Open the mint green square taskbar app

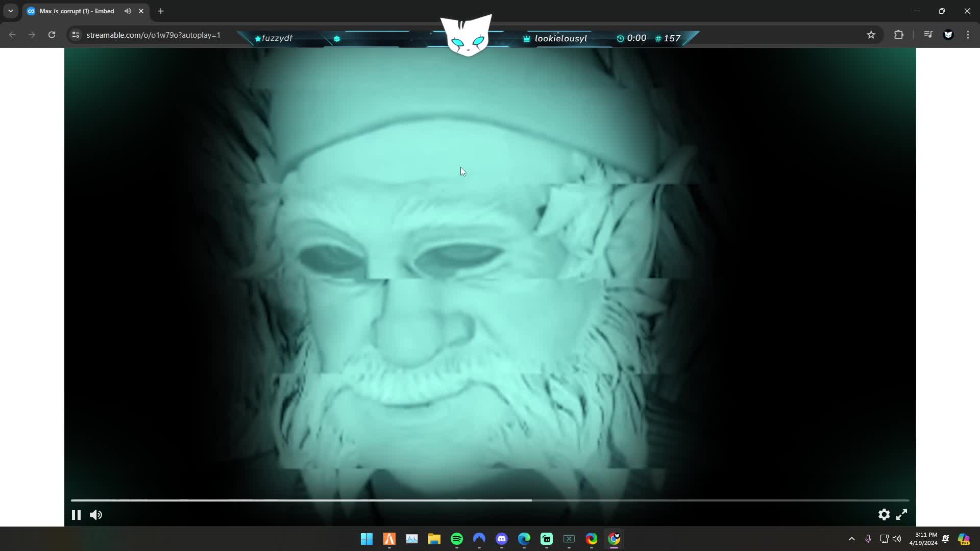(x=547, y=539)
